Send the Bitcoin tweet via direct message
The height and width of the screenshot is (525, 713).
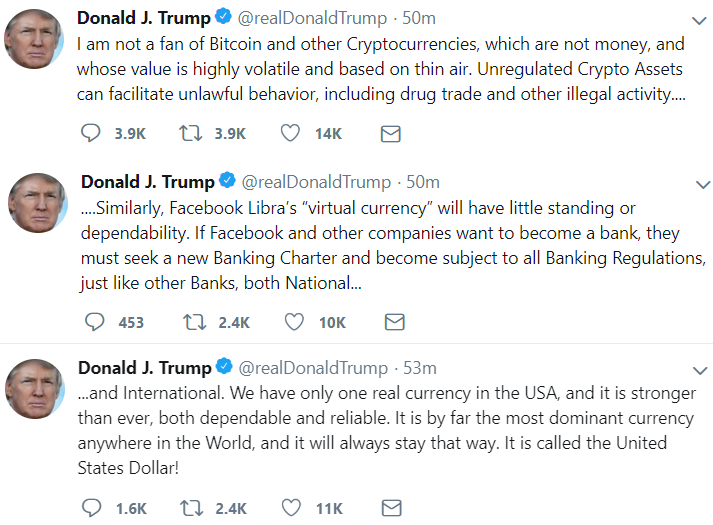(x=391, y=134)
